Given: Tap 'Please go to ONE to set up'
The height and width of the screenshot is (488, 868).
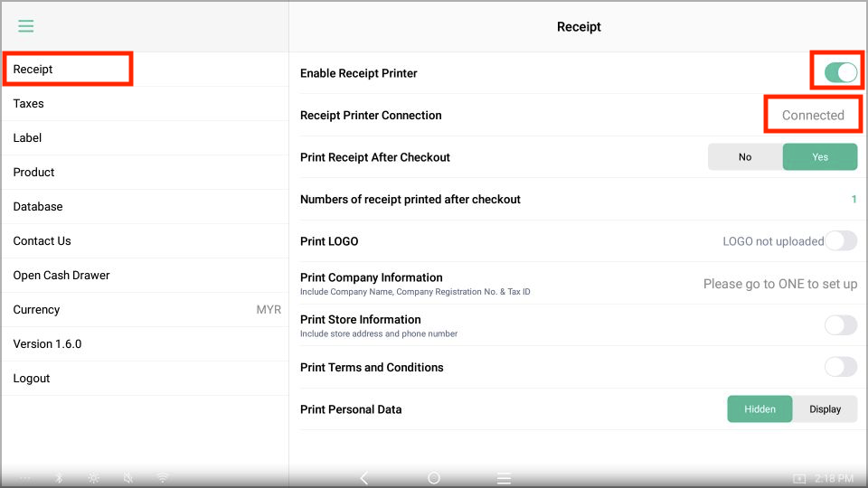Looking at the screenshot, I should (780, 284).
